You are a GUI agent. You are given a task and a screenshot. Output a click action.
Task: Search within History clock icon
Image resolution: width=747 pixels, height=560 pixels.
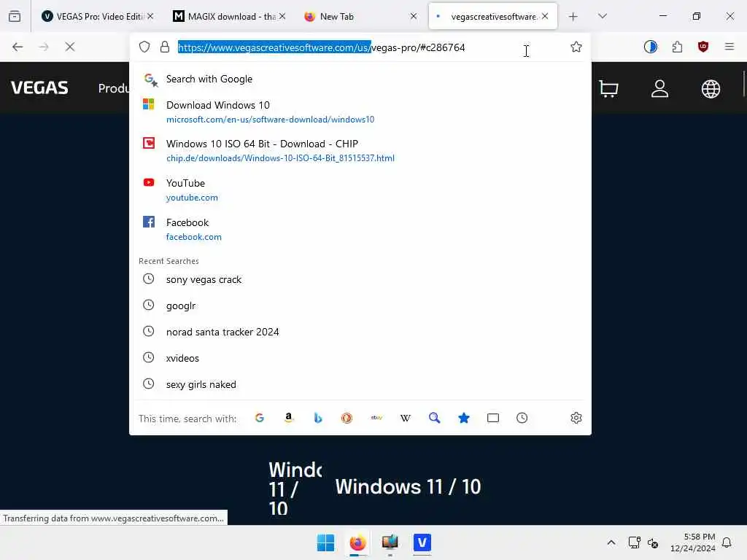pyautogui.click(x=522, y=418)
